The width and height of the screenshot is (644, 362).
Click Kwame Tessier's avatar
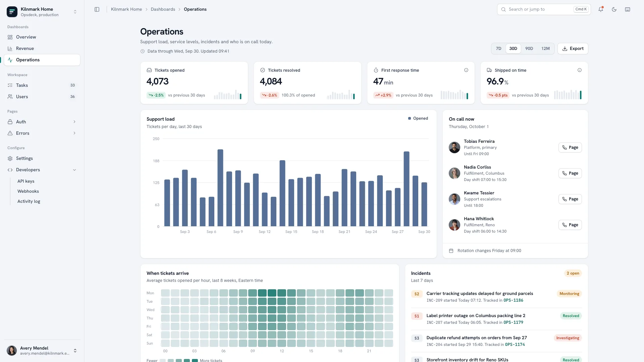[x=454, y=199]
